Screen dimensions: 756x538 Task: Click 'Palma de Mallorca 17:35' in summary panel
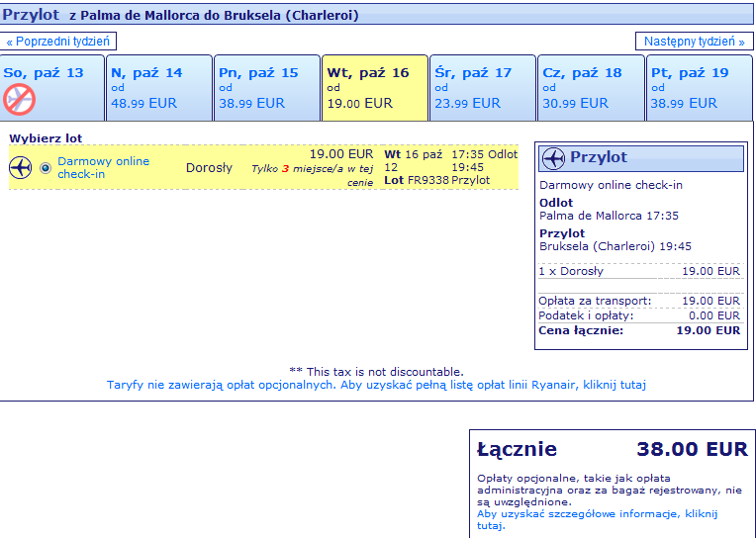(x=609, y=216)
